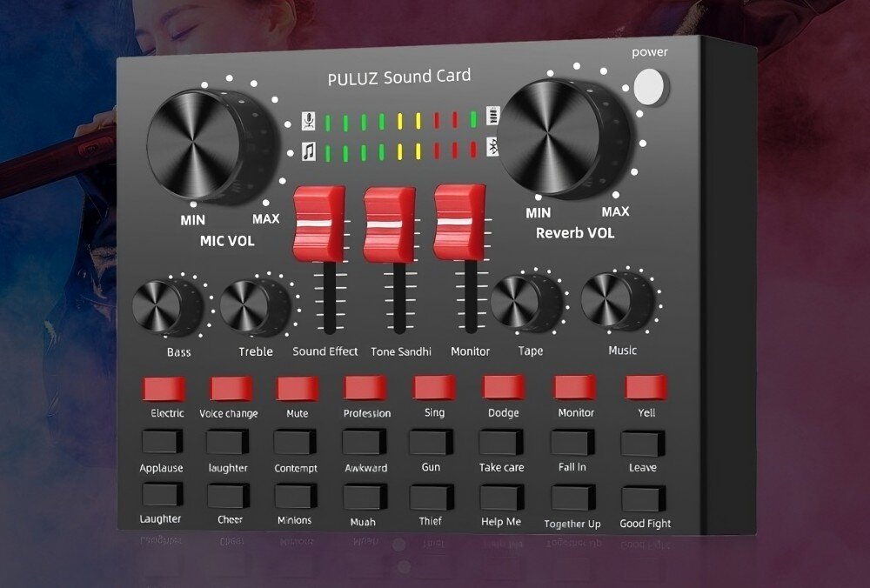This screenshot has width=870, height=588.
Task: Click the MIC VOL label text
Action: (227, 241)
